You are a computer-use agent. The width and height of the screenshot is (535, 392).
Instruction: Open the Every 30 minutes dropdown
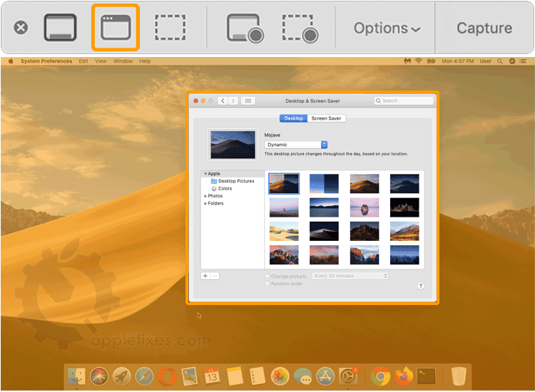[350, 276]
